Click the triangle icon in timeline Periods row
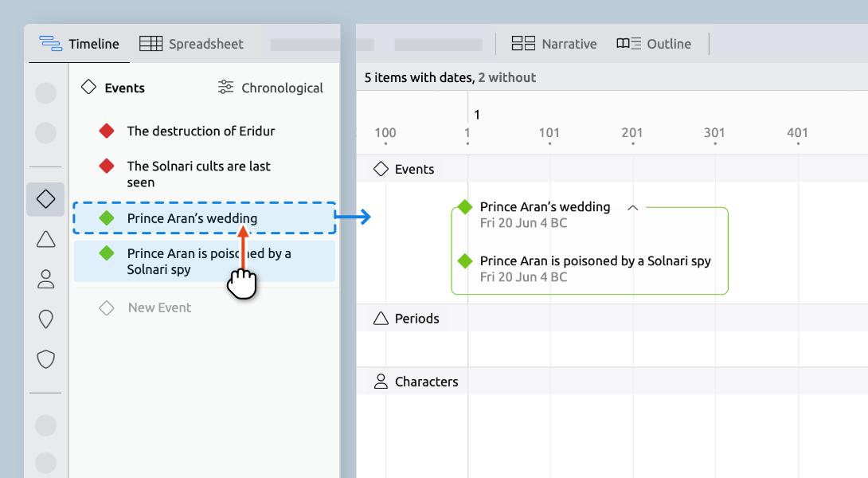The width and height of the screenshot is (868, 478). pyautogui.click(x=381, y=319)
